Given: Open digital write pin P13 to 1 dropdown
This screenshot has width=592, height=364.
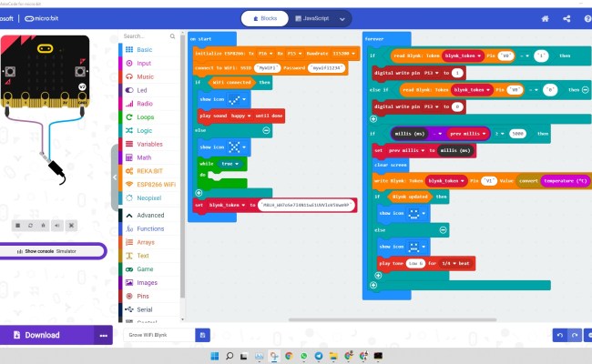Looking at the screenshot, I should pos(431,73).
